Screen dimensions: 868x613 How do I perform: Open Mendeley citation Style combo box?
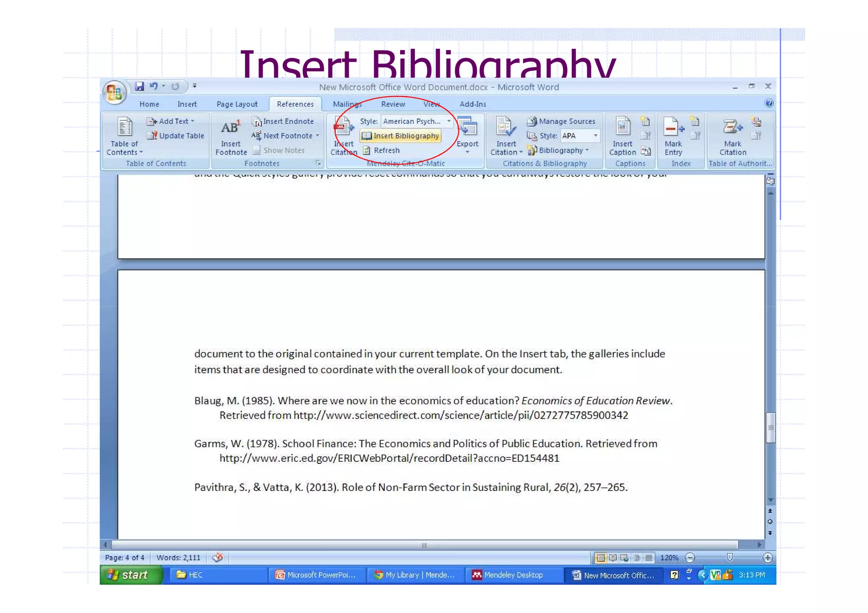(x=417, y=121)
